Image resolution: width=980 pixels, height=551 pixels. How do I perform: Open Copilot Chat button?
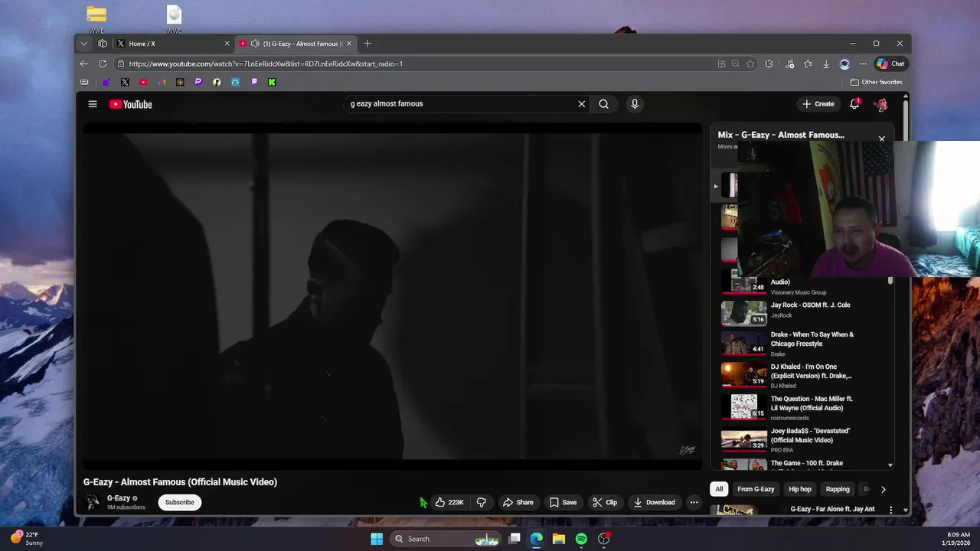click(x=890, y=64)
